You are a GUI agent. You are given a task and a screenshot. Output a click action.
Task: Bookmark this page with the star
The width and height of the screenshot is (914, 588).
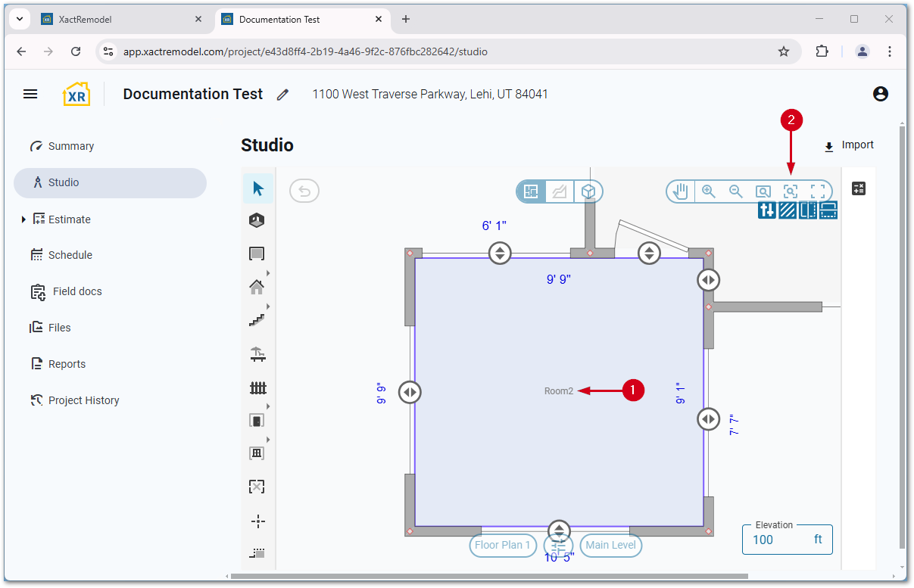[x=784, y=51]
